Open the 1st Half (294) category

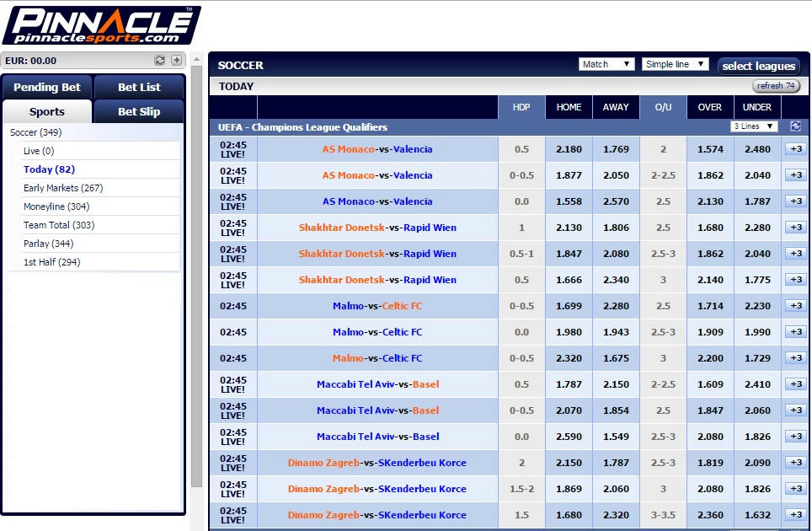[51, 262]
